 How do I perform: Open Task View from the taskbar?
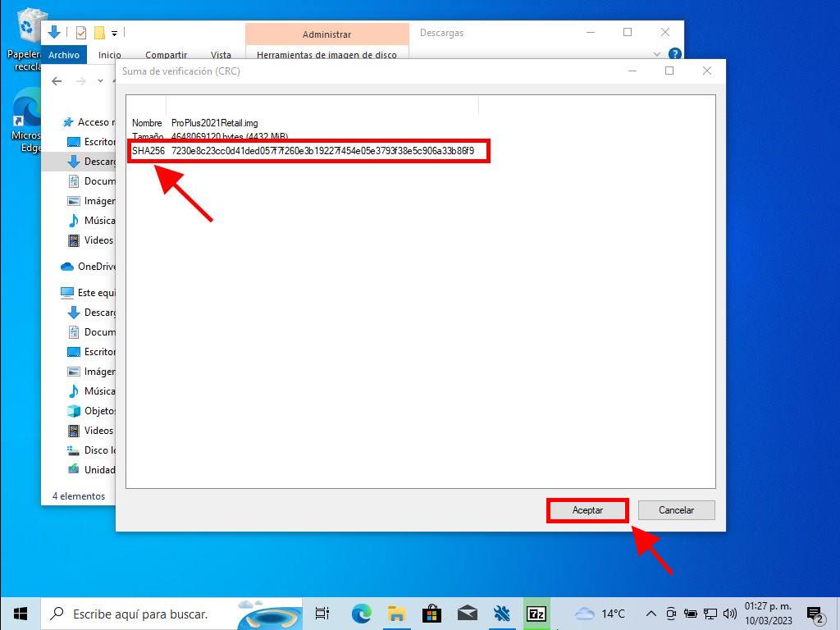point(322,614)
